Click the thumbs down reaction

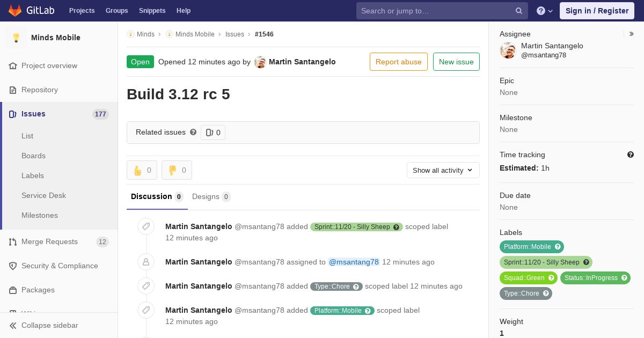point(177,170)
